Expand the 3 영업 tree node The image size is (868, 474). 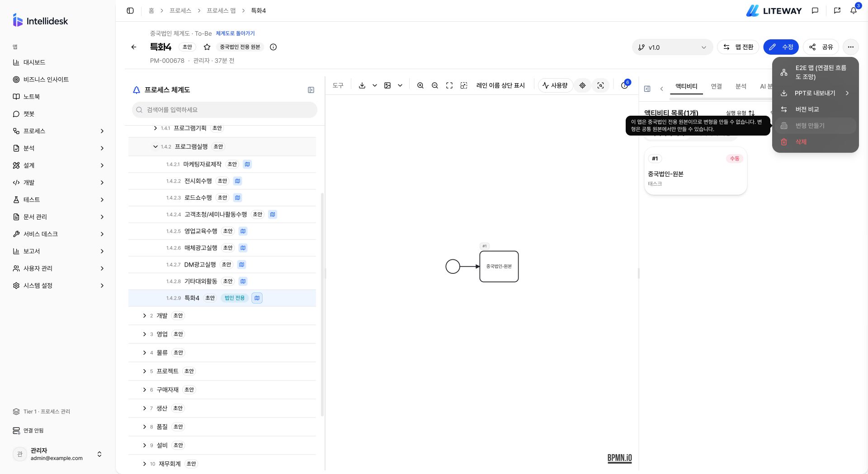click(x=145, y=334)
